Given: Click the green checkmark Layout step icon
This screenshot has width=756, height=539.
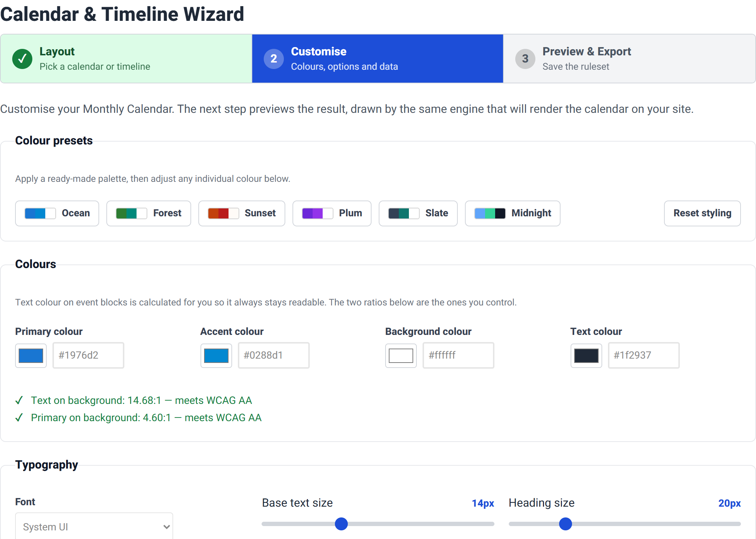Looking at the screenshot, I should click(x=22, y=59).
